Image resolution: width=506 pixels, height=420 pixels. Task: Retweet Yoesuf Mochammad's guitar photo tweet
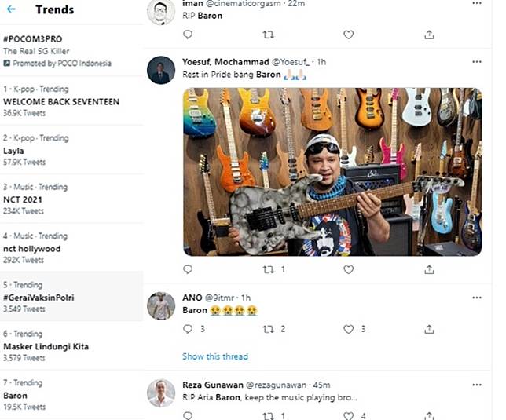pyautogui.click(x=268, y=269)
